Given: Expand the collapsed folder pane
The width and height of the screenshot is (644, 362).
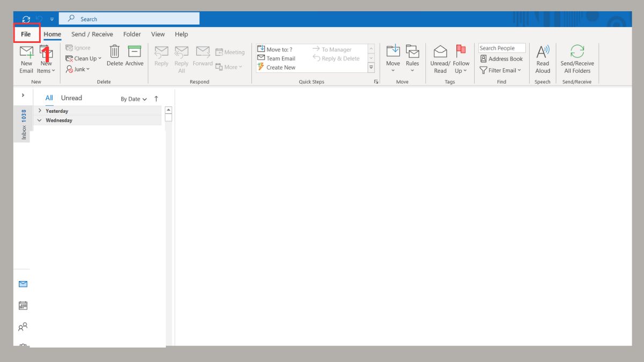Looking at the screenshot, I should pos(23,95).
